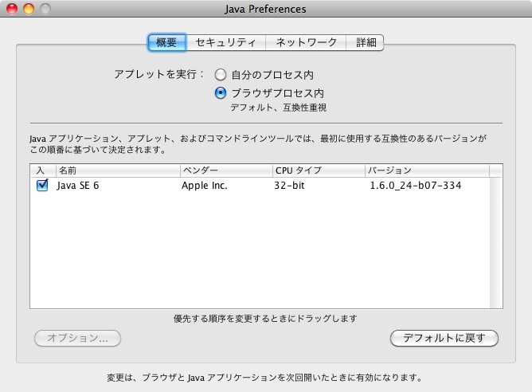Select the 自分のプロセス内 radio button
Viewport: 532px width, 392px height.
point(221,75)
